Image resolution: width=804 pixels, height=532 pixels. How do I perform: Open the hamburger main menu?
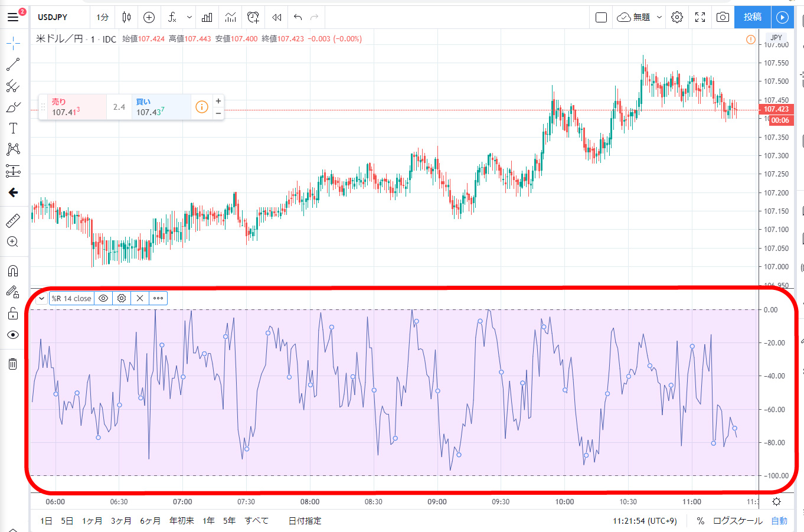[x=12, y=17]
